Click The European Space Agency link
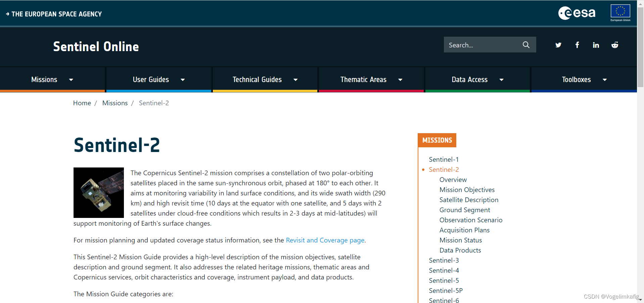 click(x=54, y=14)
